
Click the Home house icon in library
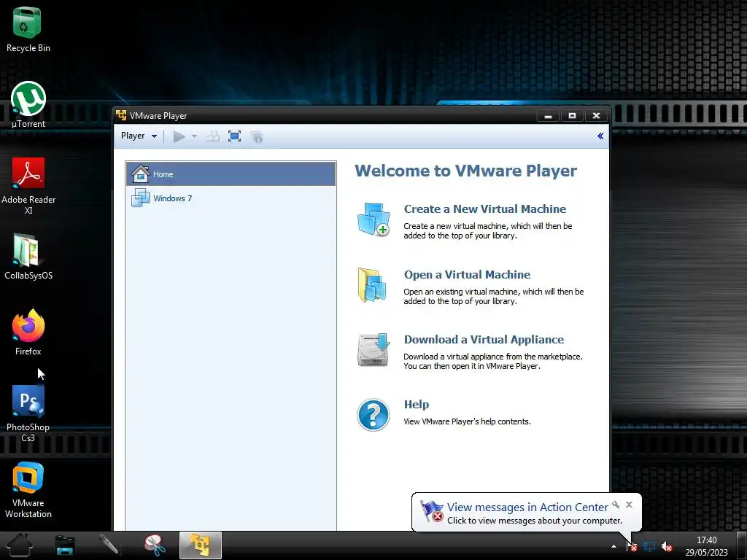pos(141,174)
